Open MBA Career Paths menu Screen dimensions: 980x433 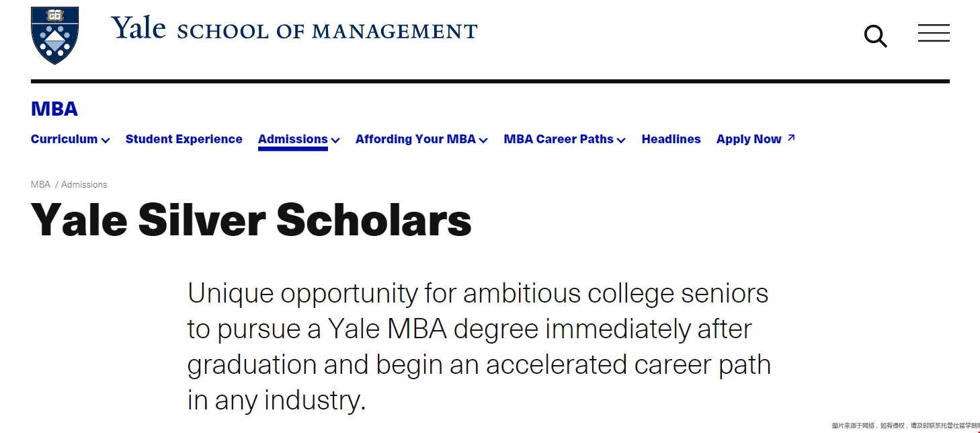pyautogui.click(x=559, y=139)
